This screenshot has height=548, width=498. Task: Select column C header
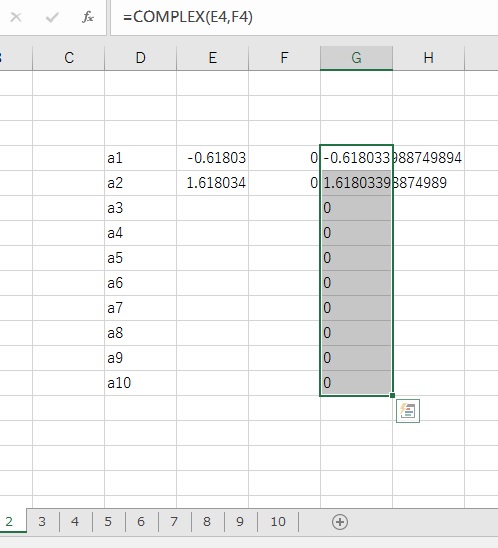[69, 58]
